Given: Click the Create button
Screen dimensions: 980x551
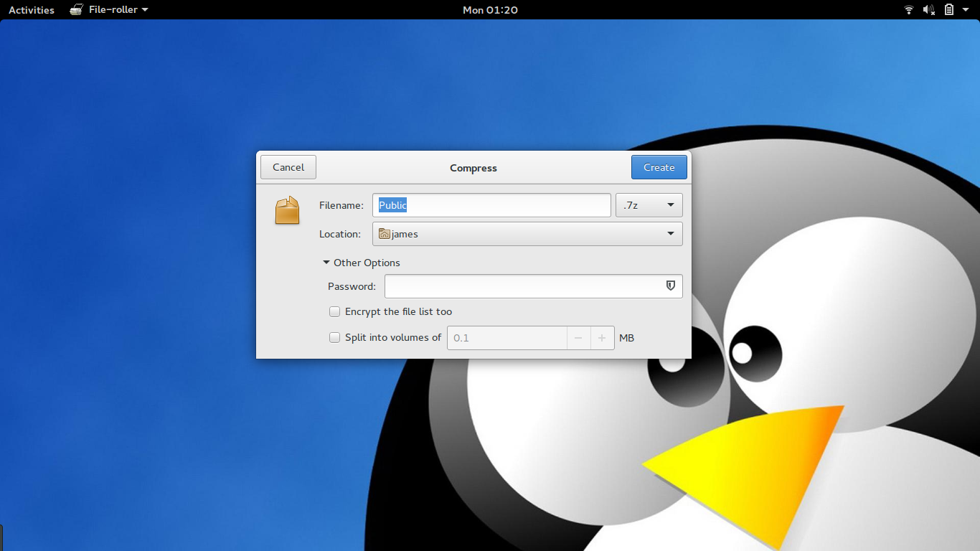Looking at the screenshot, I should coord(659,167).
